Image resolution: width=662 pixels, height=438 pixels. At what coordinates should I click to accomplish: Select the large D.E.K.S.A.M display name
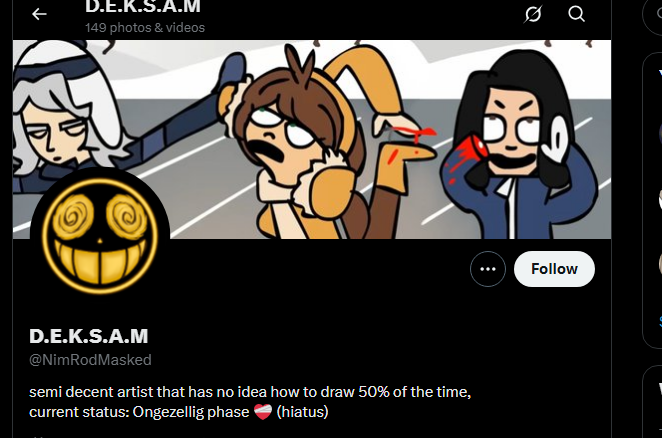pyautogui.click(x=89, y=336)
